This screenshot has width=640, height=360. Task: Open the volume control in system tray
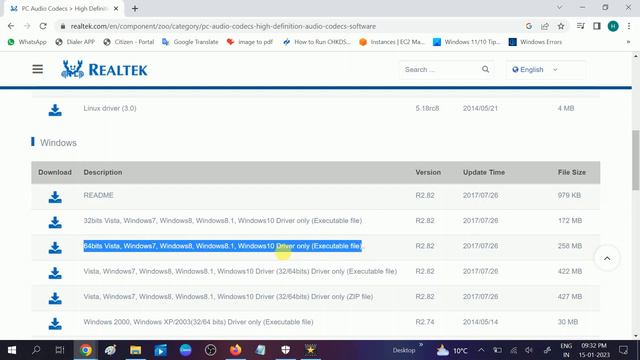coord(529,350)
